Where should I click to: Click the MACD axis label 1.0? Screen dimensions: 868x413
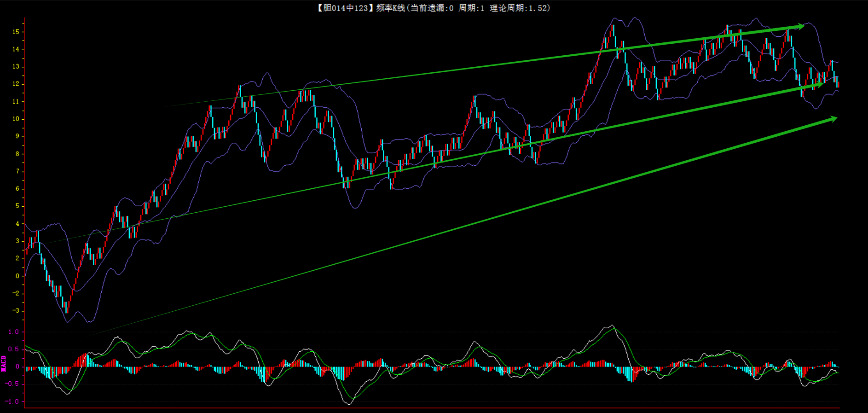click(14, 332)
